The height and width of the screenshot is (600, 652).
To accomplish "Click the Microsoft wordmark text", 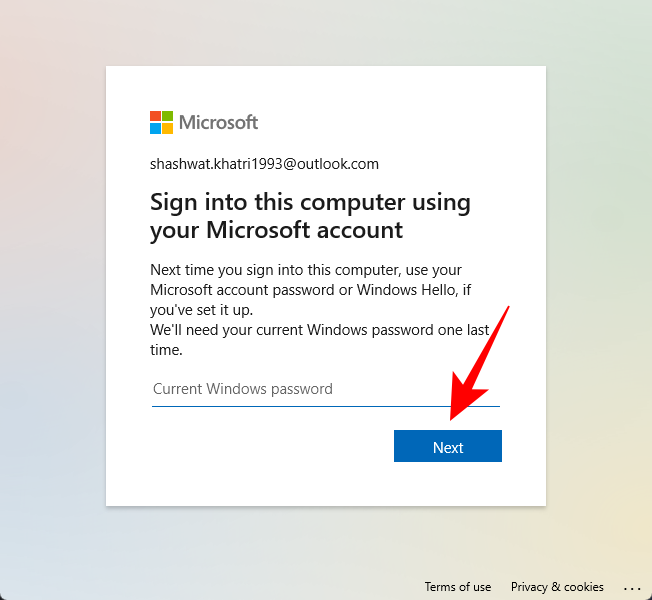I will coord(219,122).
